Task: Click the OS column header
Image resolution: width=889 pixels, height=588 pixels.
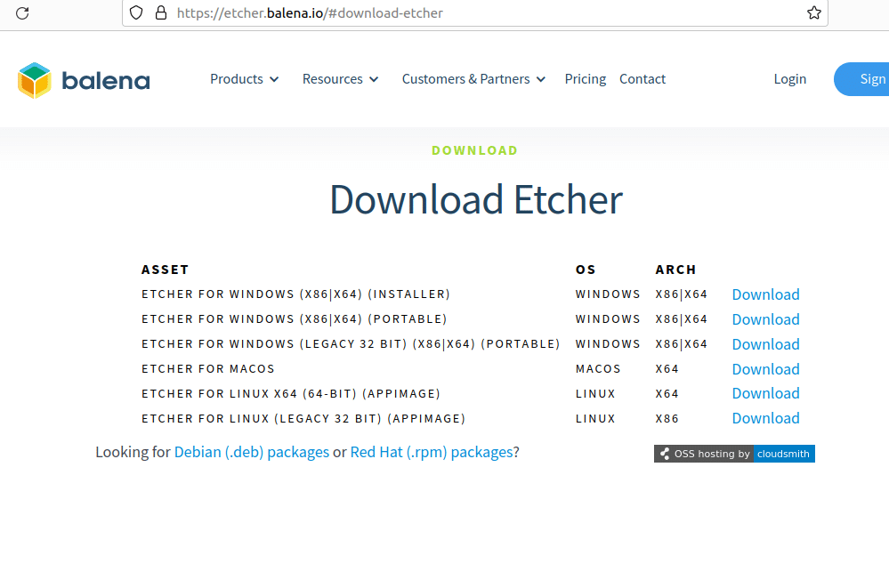Action: click(x=586, y=270)
